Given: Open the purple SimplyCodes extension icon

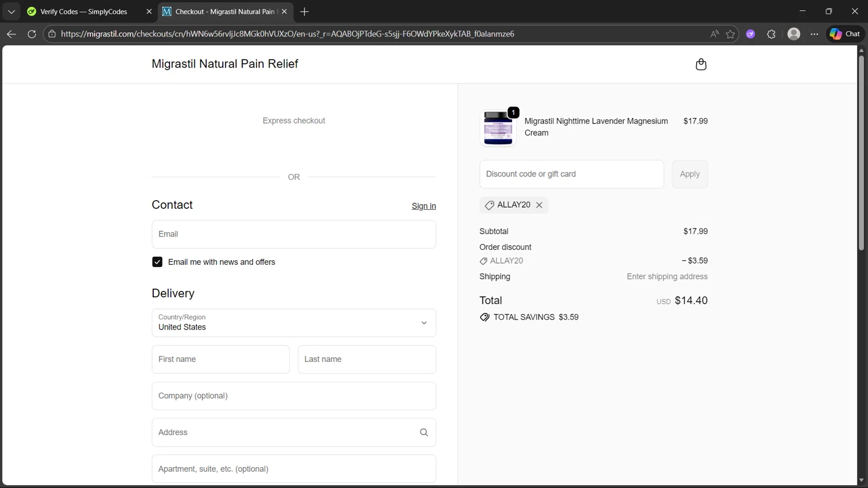Looking at the screenshot, I should (751, 34).
